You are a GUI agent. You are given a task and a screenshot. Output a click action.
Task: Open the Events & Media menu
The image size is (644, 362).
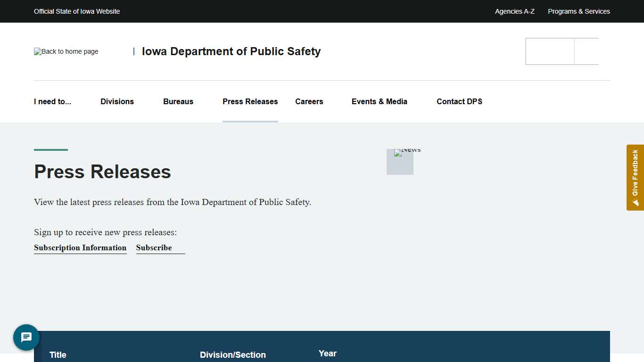tap(379, 101)
